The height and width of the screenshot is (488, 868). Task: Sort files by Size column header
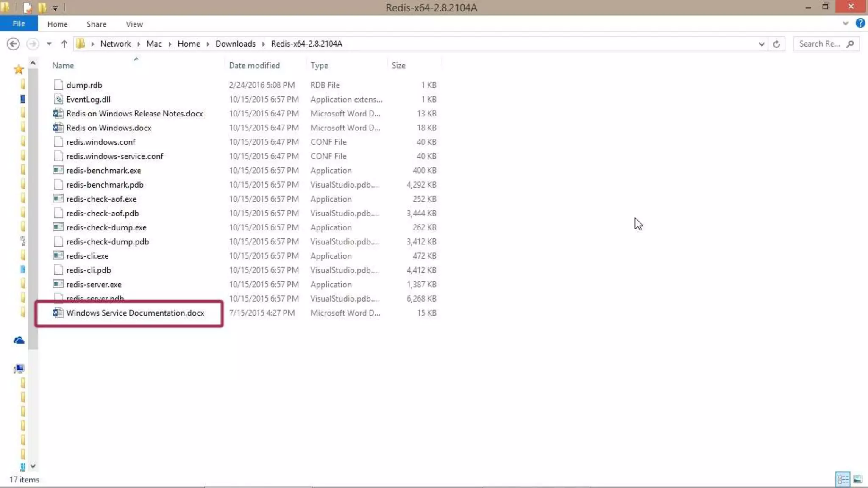pyautogui.click(x=398, y=65)
